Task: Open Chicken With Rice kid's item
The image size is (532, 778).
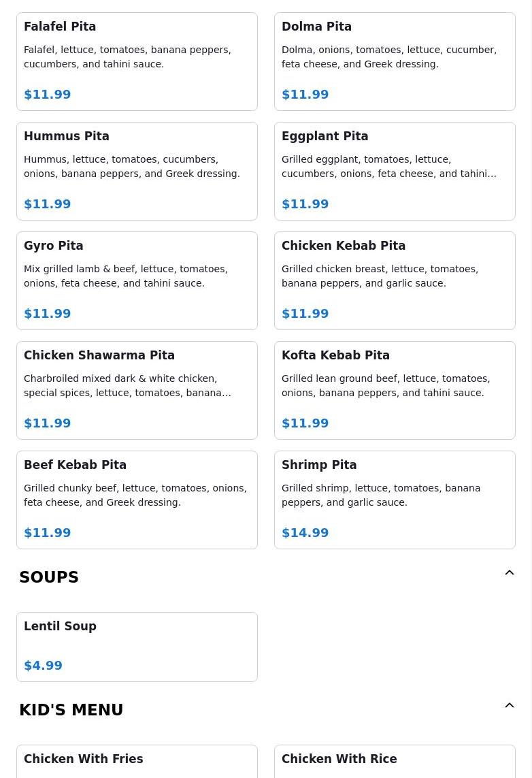Action: [x=395, y=761]
